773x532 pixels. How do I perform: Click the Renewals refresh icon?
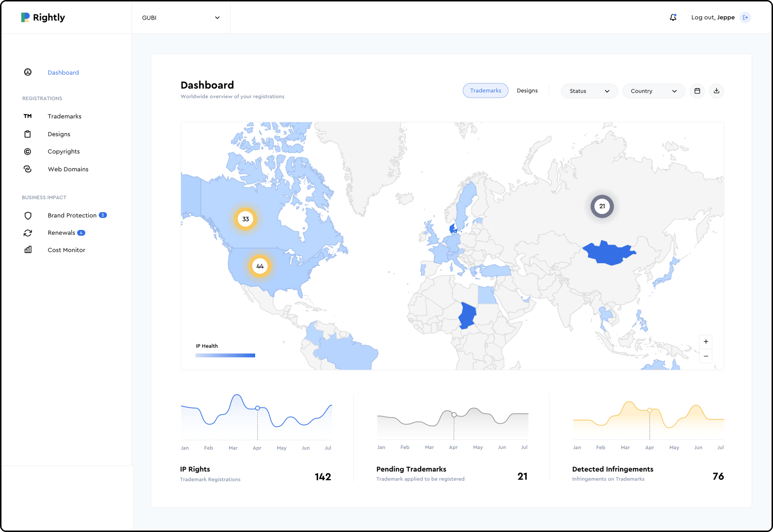click(28, 233)
